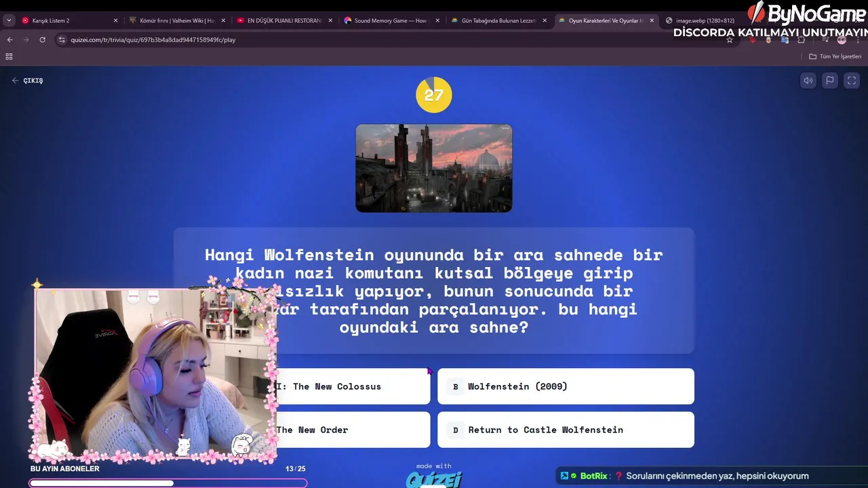Select answer B Wolfenstein (2009)

(x=566, y=386)
